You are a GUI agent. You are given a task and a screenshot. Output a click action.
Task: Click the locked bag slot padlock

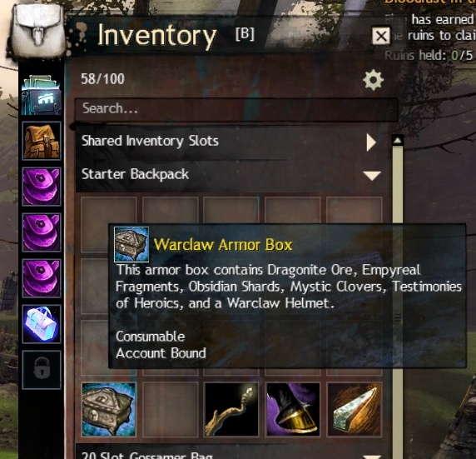tap(42, 370)
